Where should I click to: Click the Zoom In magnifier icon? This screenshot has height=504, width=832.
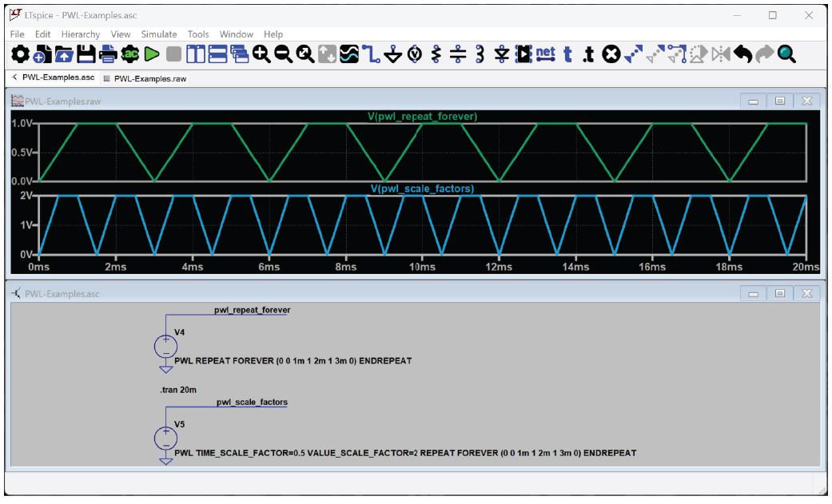pos(261,54)
